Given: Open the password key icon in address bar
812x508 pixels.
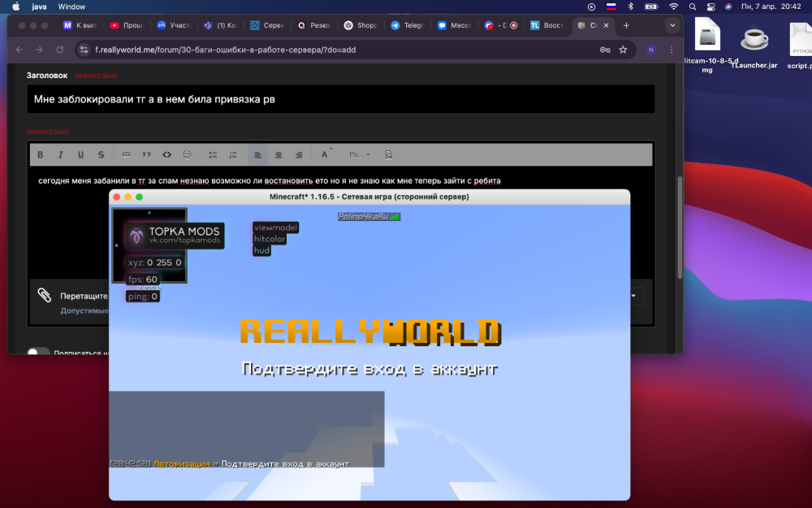Looking at the screenshot, I should (x=605, y=50).
